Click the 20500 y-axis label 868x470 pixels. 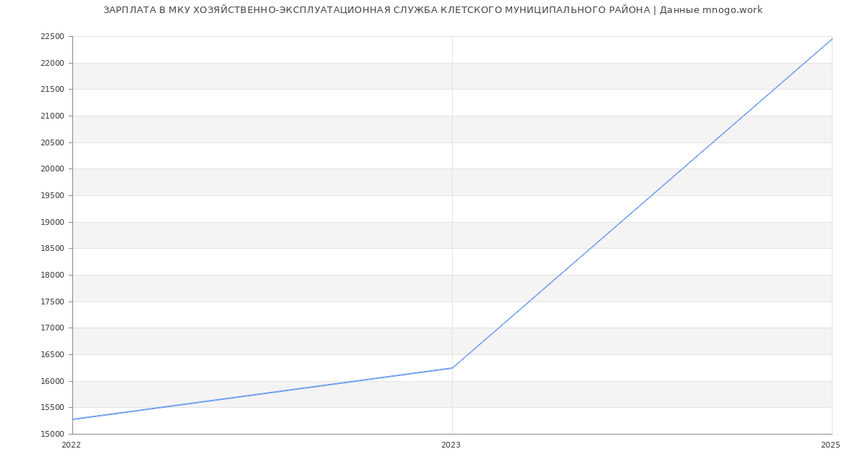click(52, 143)
